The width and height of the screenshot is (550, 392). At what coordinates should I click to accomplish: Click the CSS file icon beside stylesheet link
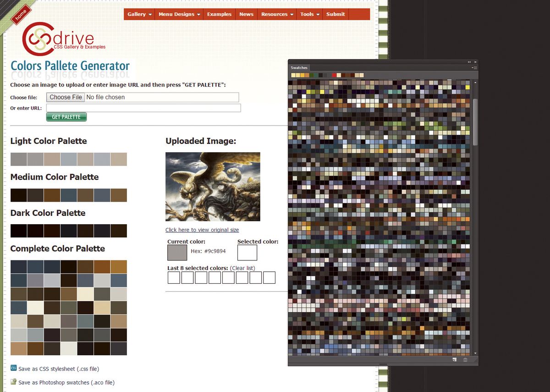pyautogui.click(x=13, y=369)
